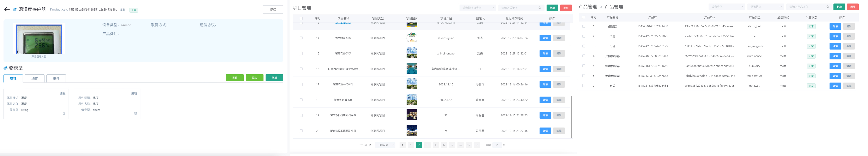Image resolution: width=868 pixels, height=156 pixels.
Task: Check the 报警器 row checkbox
Action: click(584, 26)
